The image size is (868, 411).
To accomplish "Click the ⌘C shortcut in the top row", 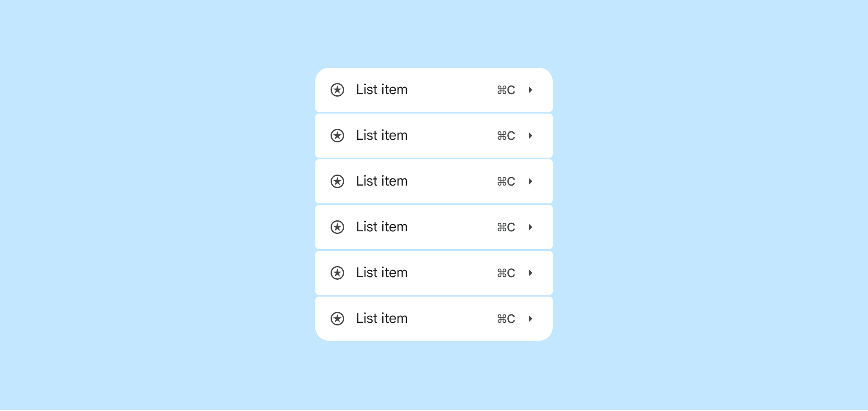I will 506,90.
